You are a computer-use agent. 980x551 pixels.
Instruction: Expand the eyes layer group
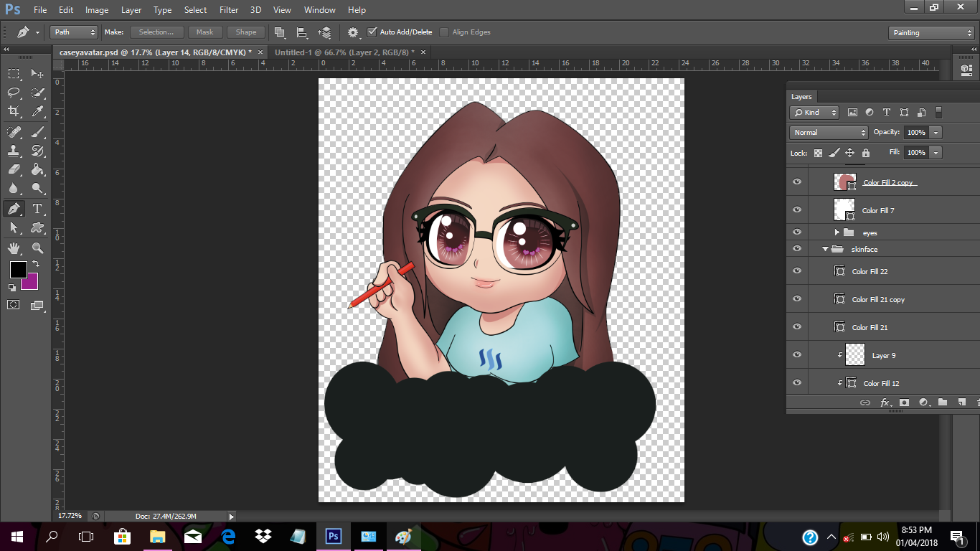click(837, 232)
